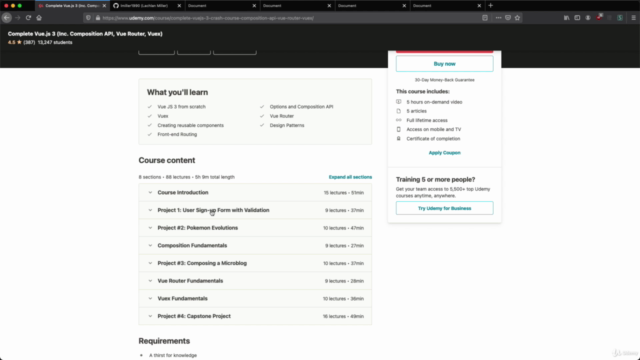This screenshot has width=640, height=360.
Task: Expand Project #2: Pokemon Evolutions section
Action: coord(255,228)
